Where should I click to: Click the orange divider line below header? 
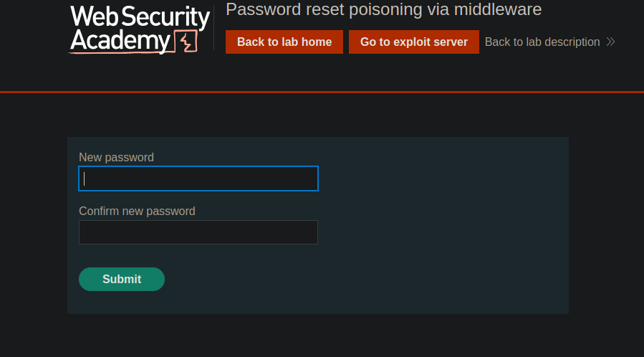[322, 92]
